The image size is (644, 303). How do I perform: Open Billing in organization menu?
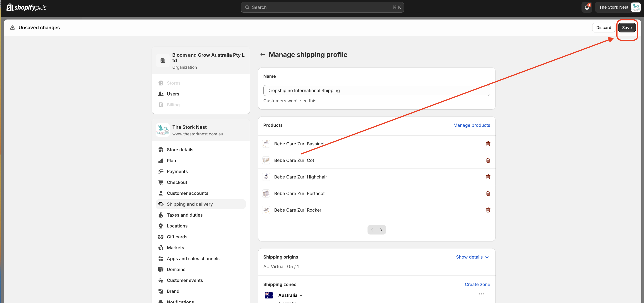pyautogui.click(x=200, y=105)
